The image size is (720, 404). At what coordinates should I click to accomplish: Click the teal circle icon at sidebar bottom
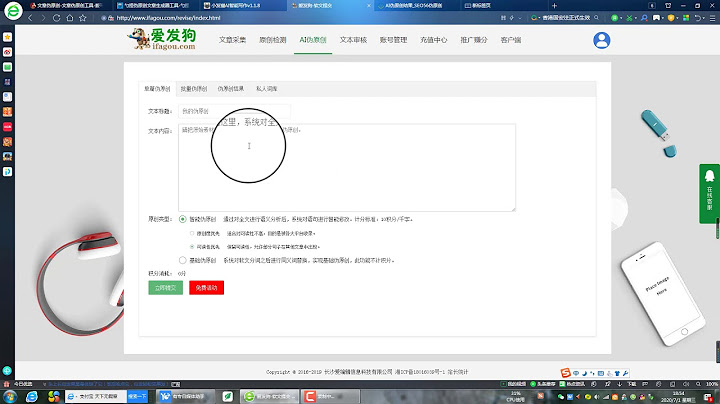click(x=7, y=370)
